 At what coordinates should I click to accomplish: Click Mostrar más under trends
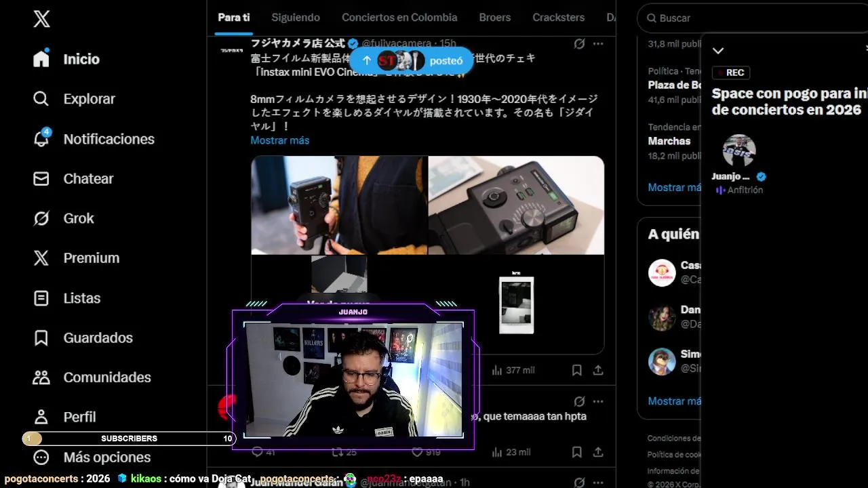point(674,187)
